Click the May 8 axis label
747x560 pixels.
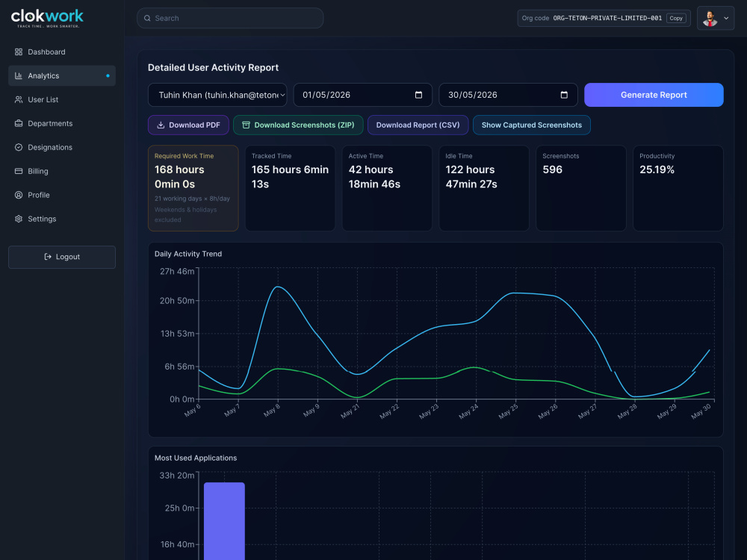pyautogui.click(x=272, y=410)
